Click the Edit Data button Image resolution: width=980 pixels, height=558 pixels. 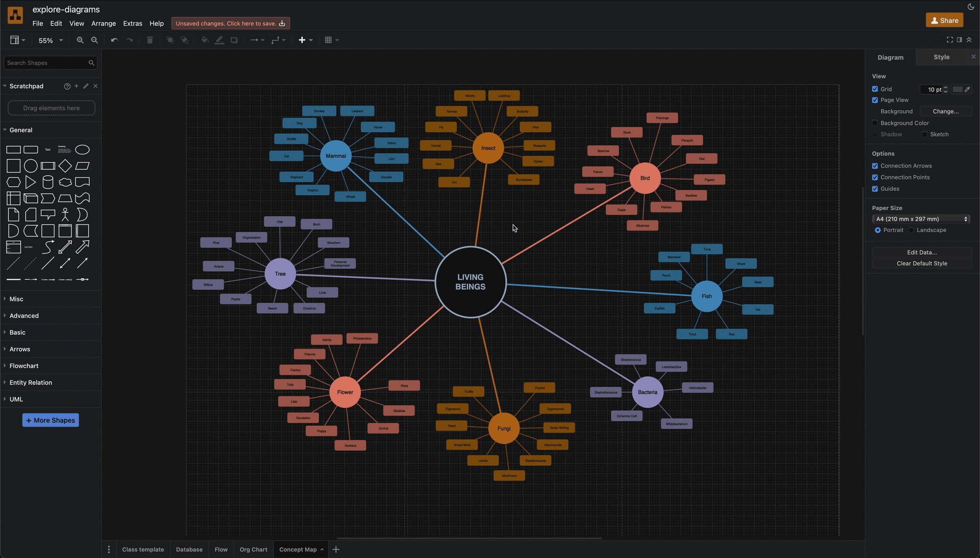(x=921, y=252)
